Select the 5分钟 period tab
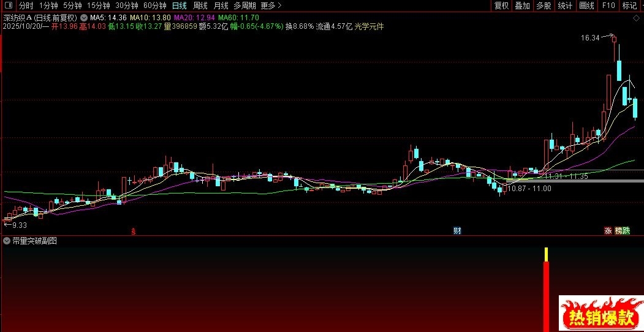This screenshot has height=332, width=644. coord(72,6)
